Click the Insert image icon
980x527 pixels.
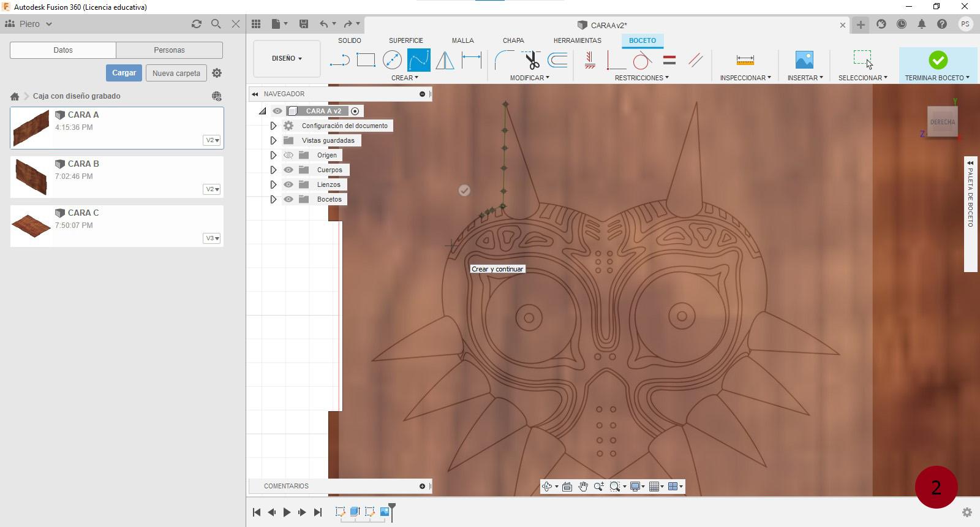tap(804, 60)
